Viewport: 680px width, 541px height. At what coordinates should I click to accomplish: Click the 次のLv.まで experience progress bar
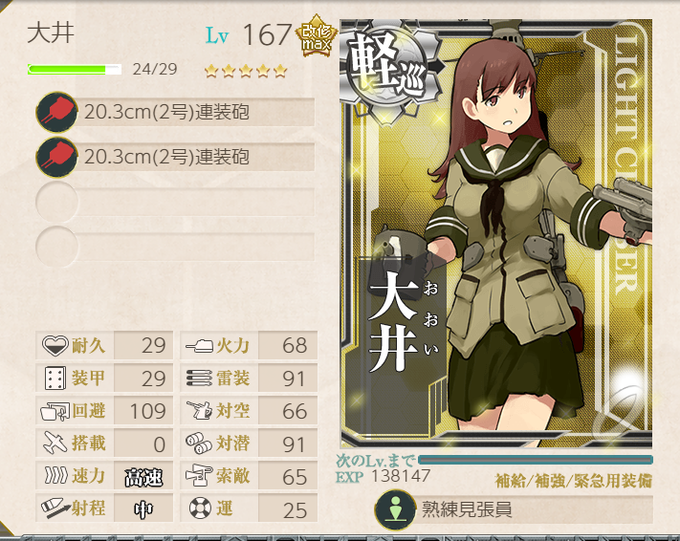[536, 459]
